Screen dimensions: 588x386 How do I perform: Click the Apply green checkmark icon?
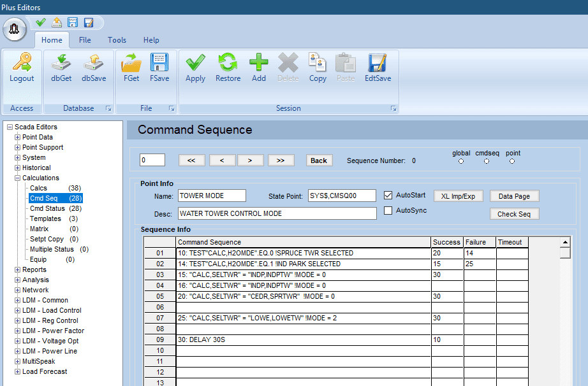195,62
